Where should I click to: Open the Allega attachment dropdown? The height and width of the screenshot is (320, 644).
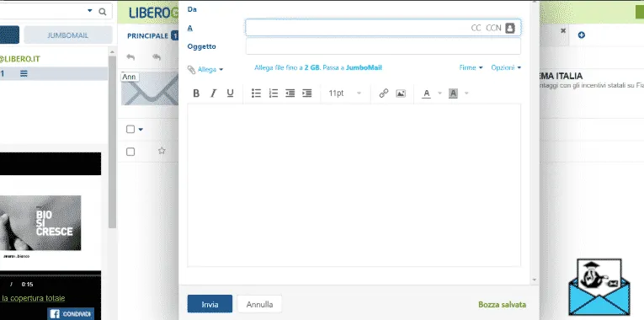click(x=210, y=69)
